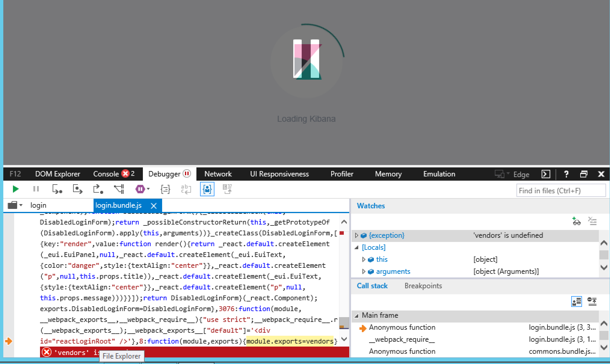Viewport: 610px width, 364px height.
Task: Toggle pretty print braces icon
Action: click(165, 189)
